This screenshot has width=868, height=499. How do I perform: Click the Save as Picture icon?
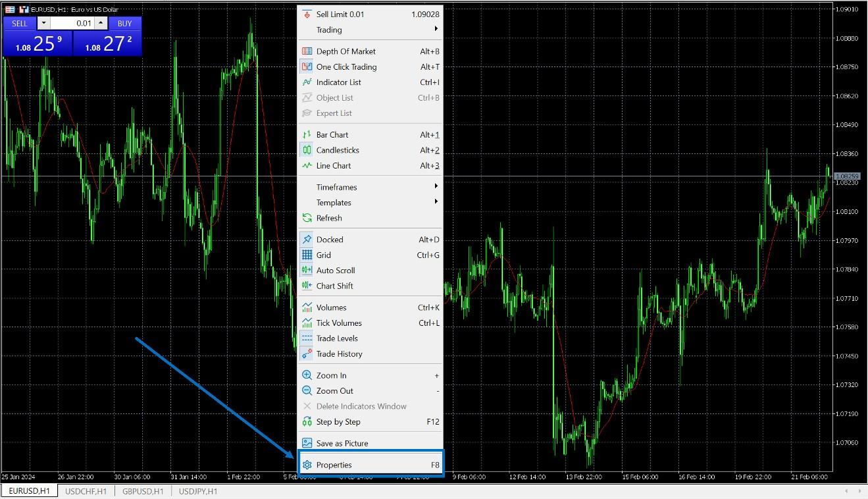coord(307,443)
